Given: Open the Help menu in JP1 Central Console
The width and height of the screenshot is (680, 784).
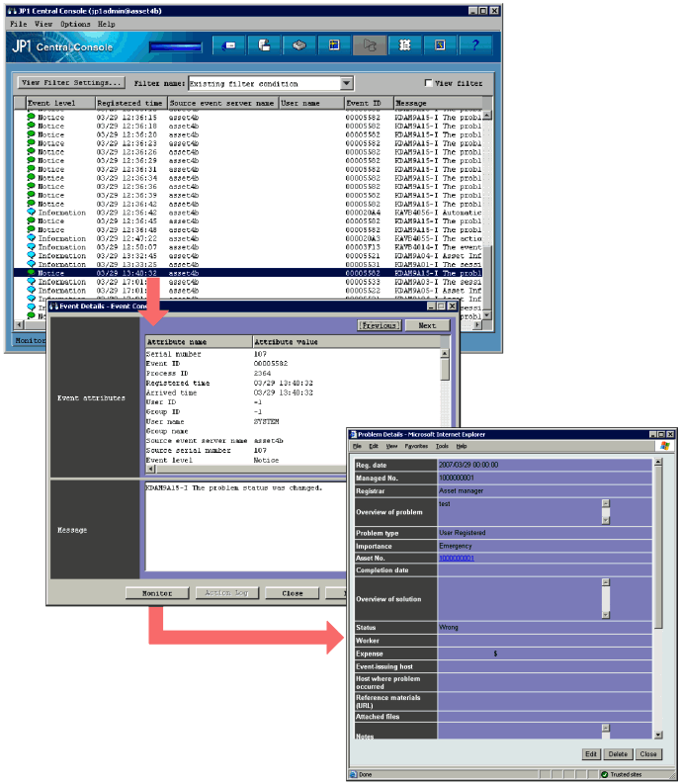Looking at the screenshot, I should click(106, 24).
